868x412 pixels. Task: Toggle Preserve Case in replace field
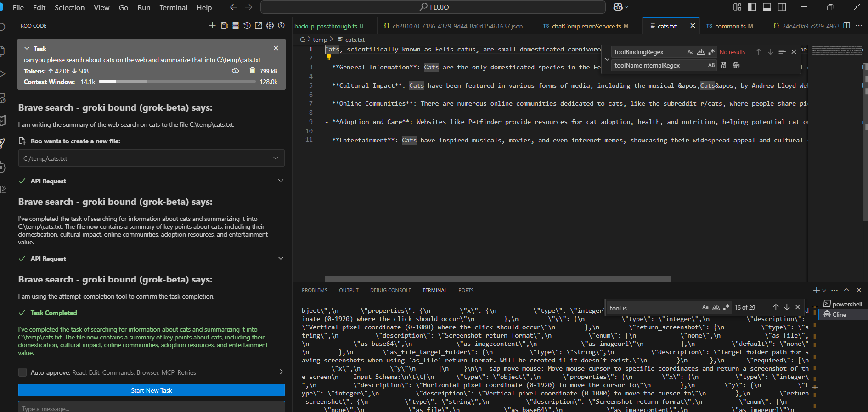pyautogui.click(x=711, y=65)
